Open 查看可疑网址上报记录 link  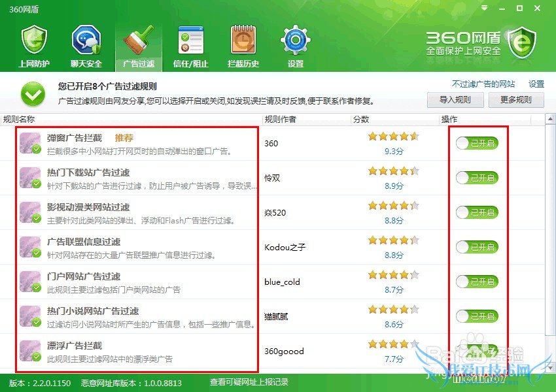click(x=249, y=382)
